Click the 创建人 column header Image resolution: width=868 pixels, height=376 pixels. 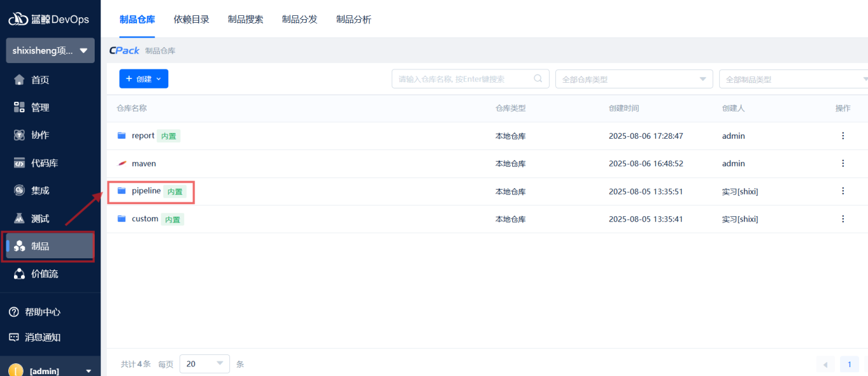point(733,108)
